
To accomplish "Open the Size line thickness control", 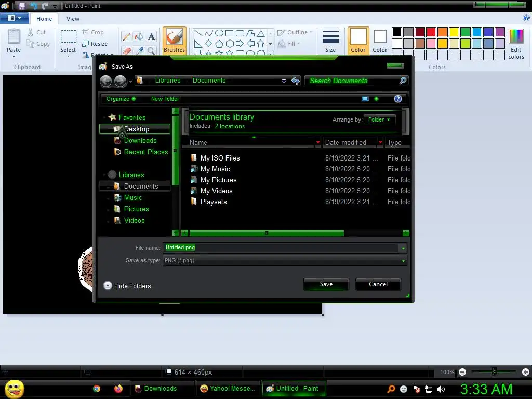I will [330, 41].
